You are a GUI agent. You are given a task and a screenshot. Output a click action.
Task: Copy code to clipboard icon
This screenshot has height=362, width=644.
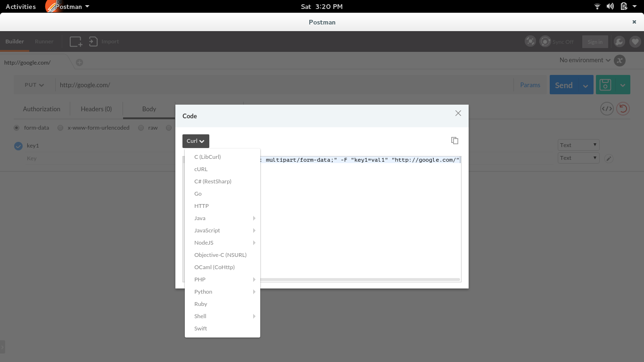(454, 140)
